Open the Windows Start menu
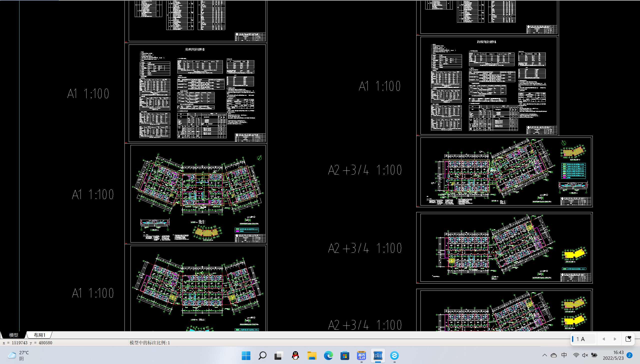The height and width of the screenshot is (364, 640). click(x=246, y=355)
